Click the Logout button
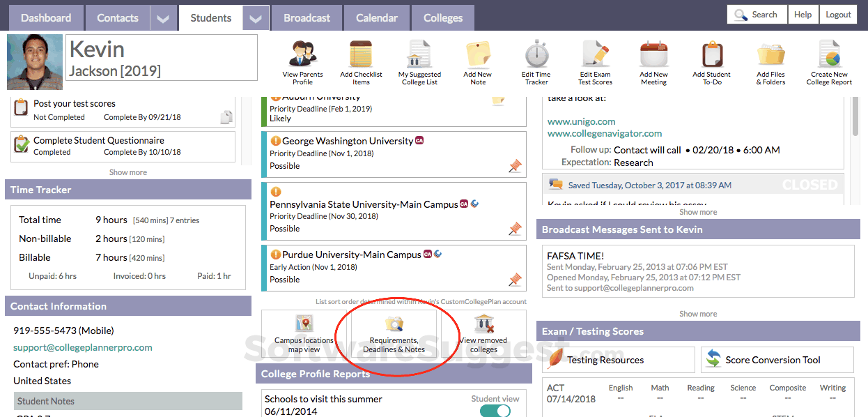Viewport: 868px width, 417px height. (x=838, y=13)
